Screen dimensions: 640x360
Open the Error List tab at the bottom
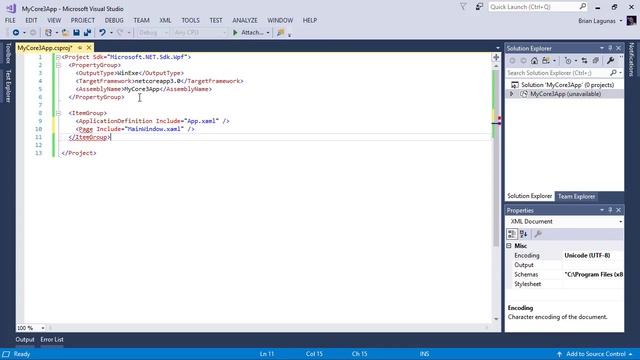[x=52, y=339]
